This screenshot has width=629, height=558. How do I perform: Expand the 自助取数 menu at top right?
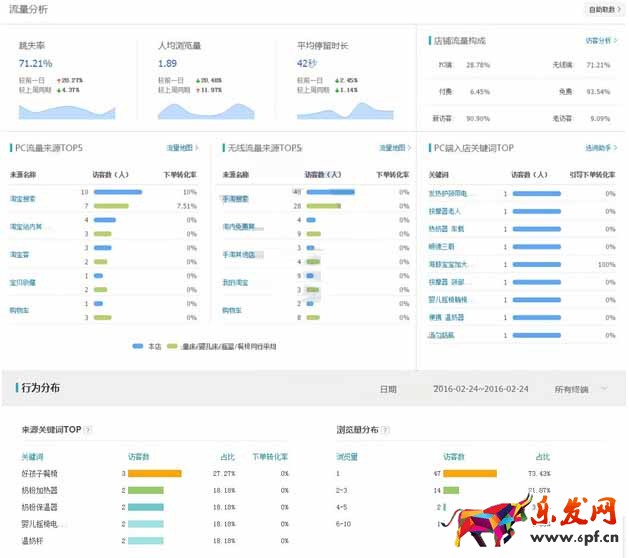[601, 9]
